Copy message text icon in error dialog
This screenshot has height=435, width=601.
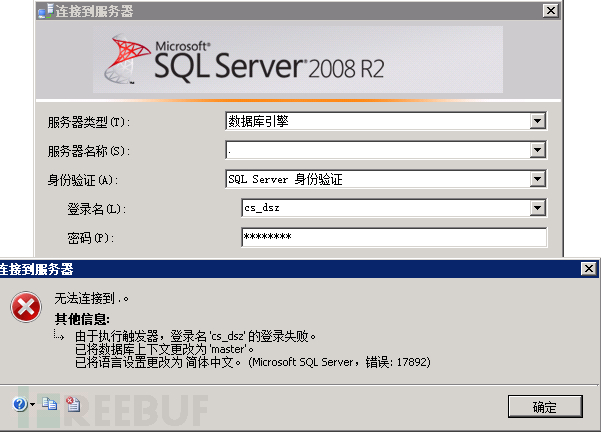click(49, 404)
